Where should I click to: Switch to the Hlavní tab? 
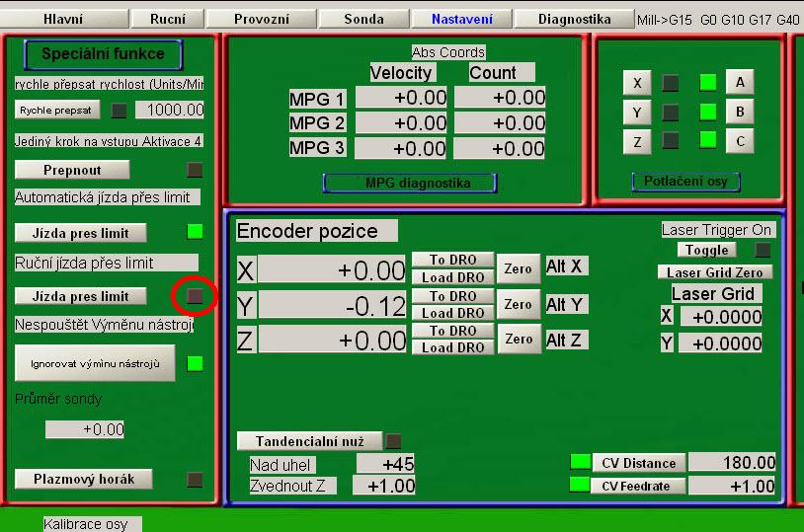click(64, 19)
